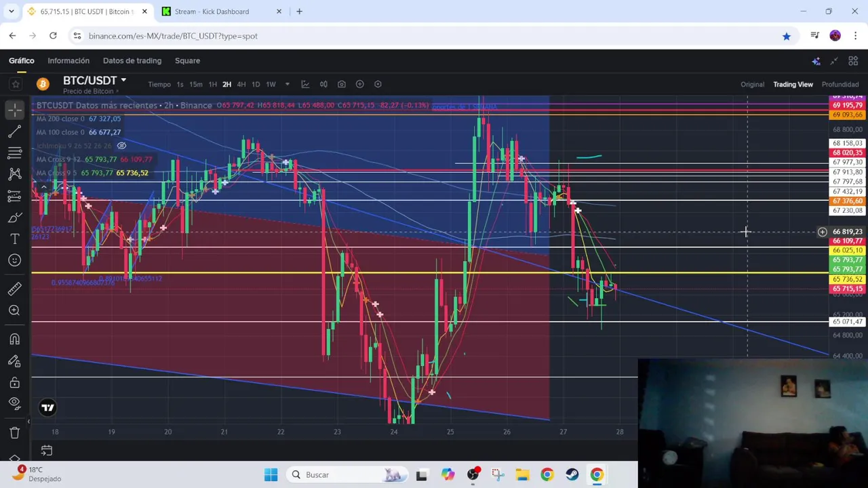Select the 1s time interval
868x488 pixels.
click(x=180, y=84)
